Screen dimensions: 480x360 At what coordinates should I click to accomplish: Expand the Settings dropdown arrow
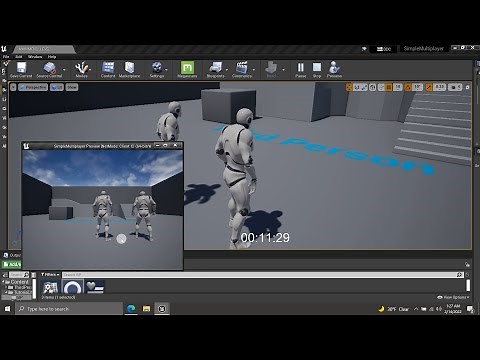click(166, 70)
